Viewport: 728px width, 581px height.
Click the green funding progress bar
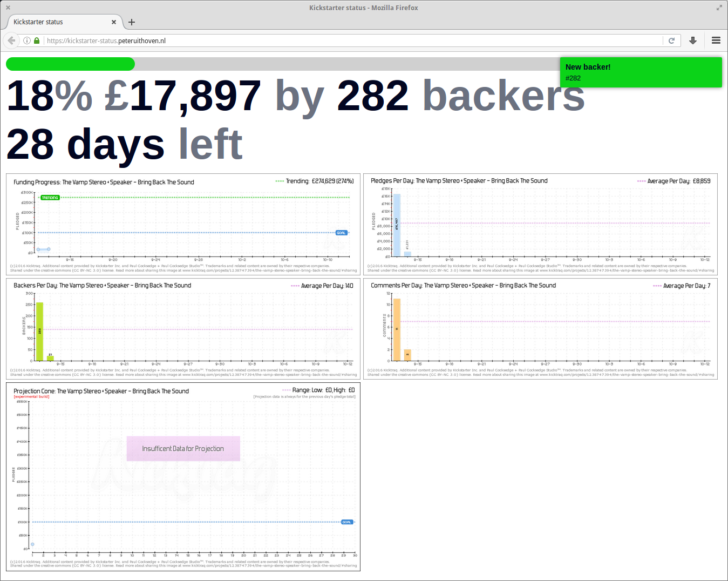tap(70, 64)
